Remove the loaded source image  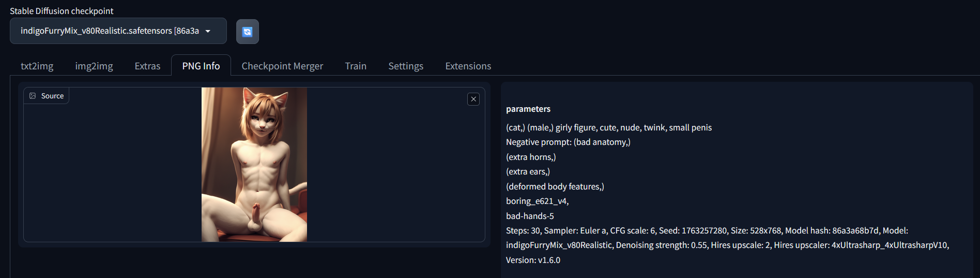click(473, 99)
